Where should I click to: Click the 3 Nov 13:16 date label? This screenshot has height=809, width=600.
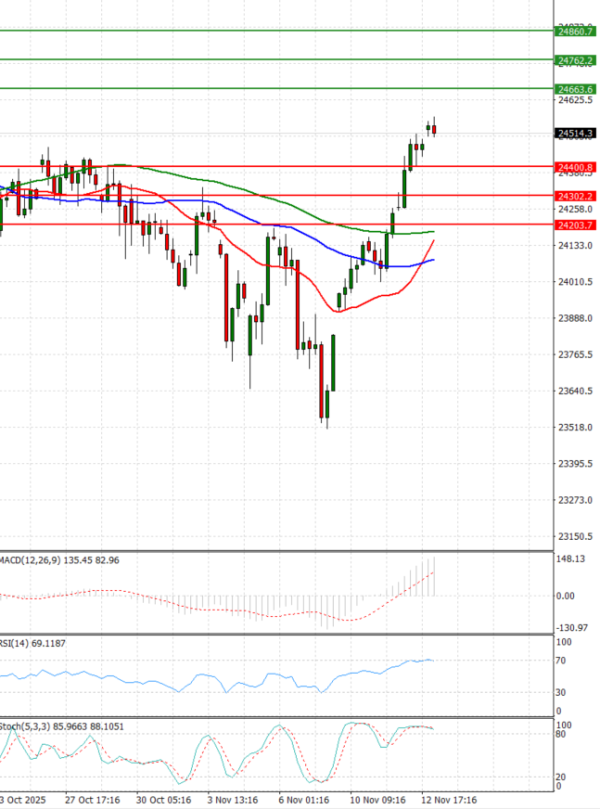coord(233,800)
